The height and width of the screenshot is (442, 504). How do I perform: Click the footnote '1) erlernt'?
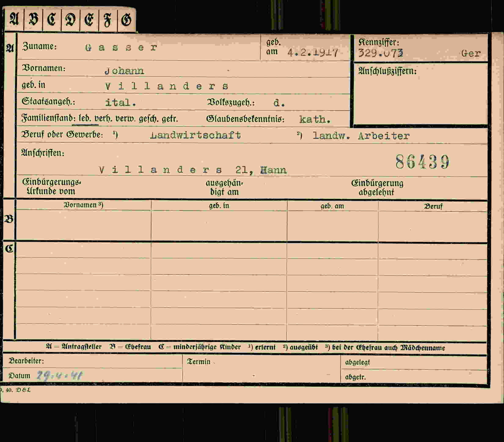pos(262,347)
